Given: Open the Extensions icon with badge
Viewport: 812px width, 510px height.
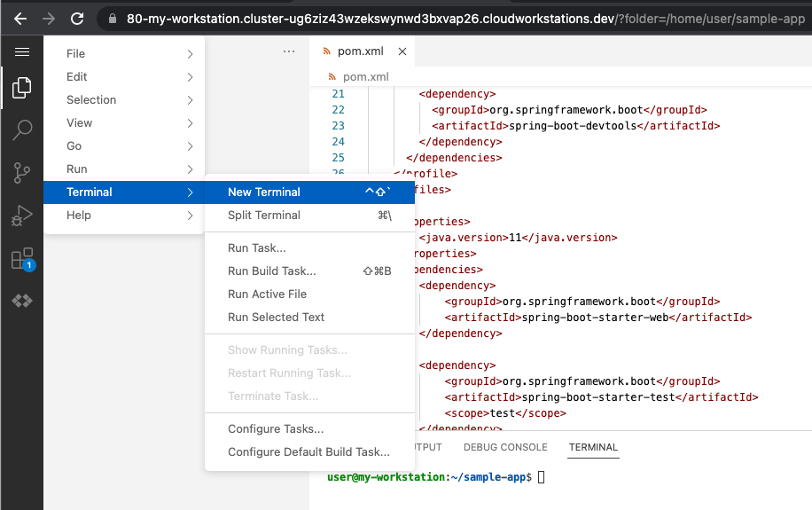Looking at the screenshot, I should click(x=22, y=259).
